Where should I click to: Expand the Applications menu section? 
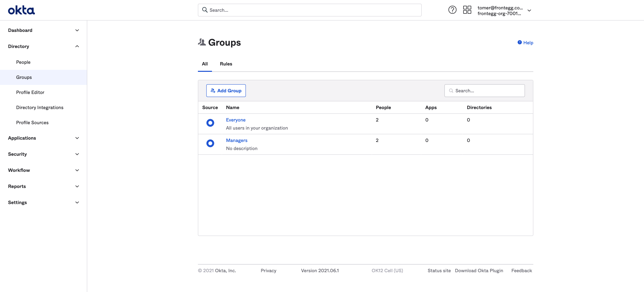point(43,138)
